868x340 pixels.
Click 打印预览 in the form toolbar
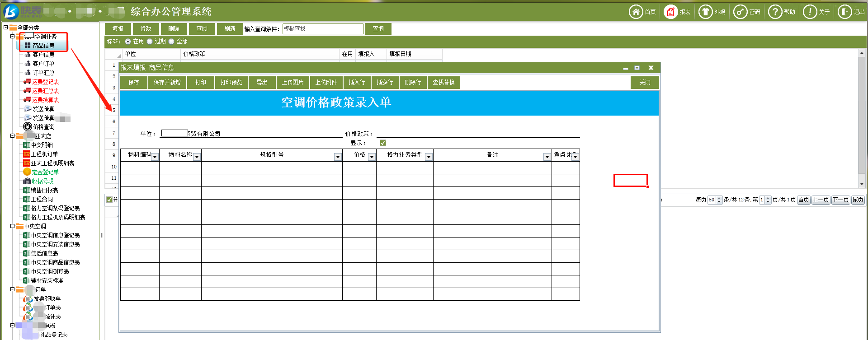coord(231,83)
